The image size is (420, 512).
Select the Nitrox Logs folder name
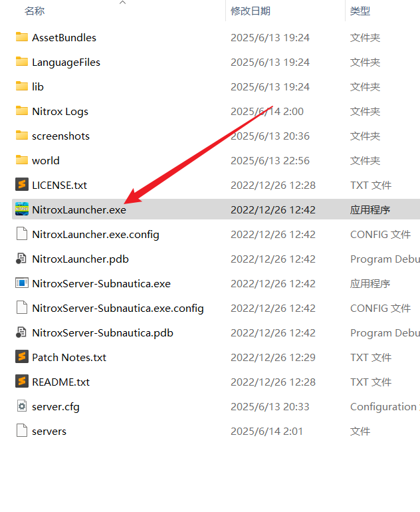[x=60, y=111]
